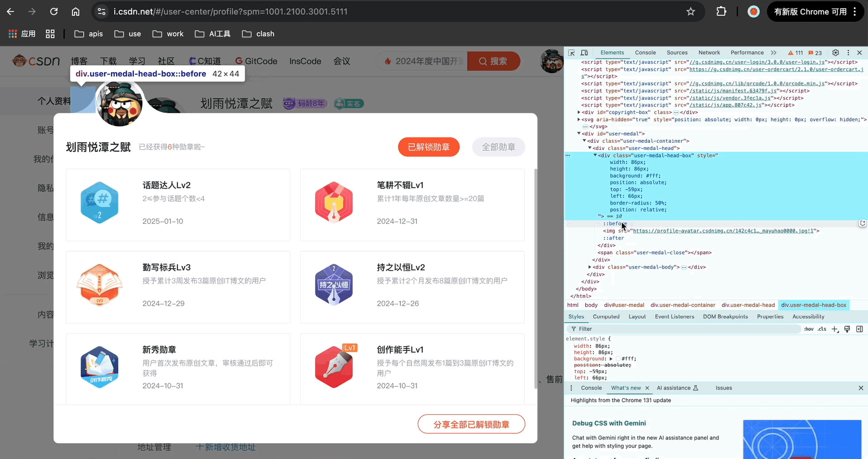Open drawer Console tab
868x459 pixels.
point(591,388)
